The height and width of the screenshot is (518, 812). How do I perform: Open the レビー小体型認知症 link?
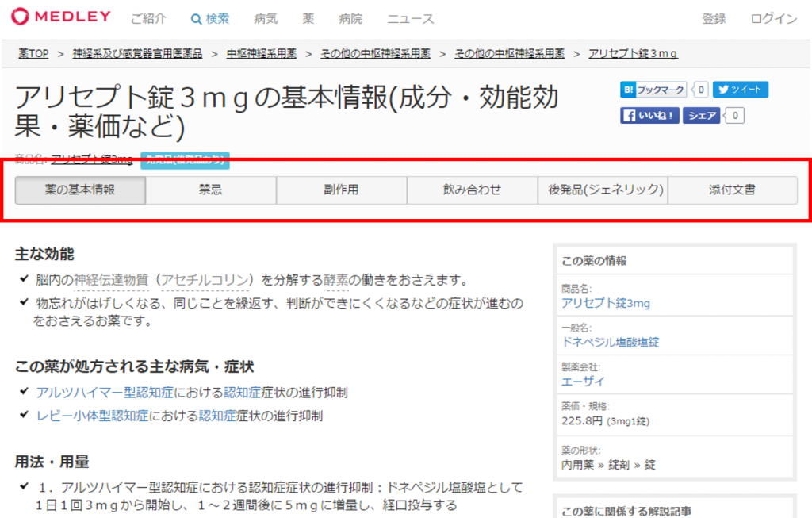coord(92,416)
